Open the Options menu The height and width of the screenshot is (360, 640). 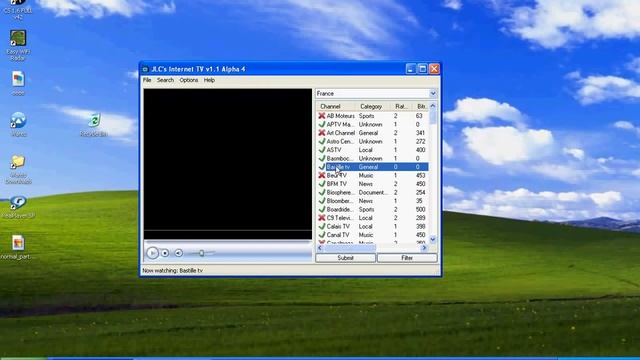pyautogui.click(x=189, y=80)
